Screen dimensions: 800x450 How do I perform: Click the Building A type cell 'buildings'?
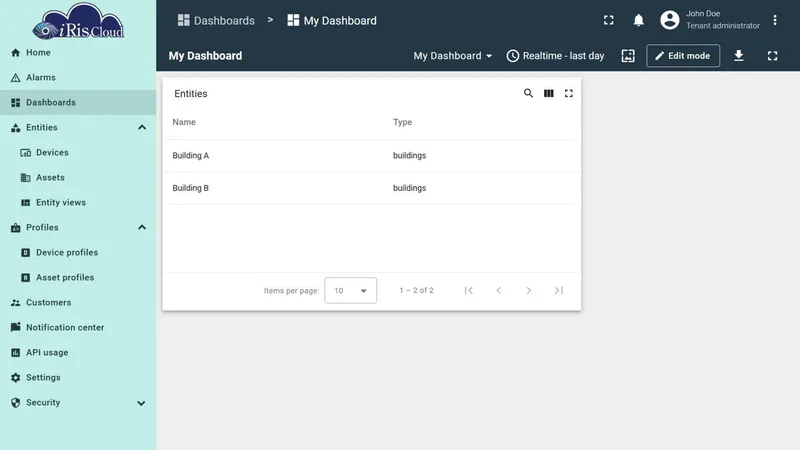coord(409,156)
